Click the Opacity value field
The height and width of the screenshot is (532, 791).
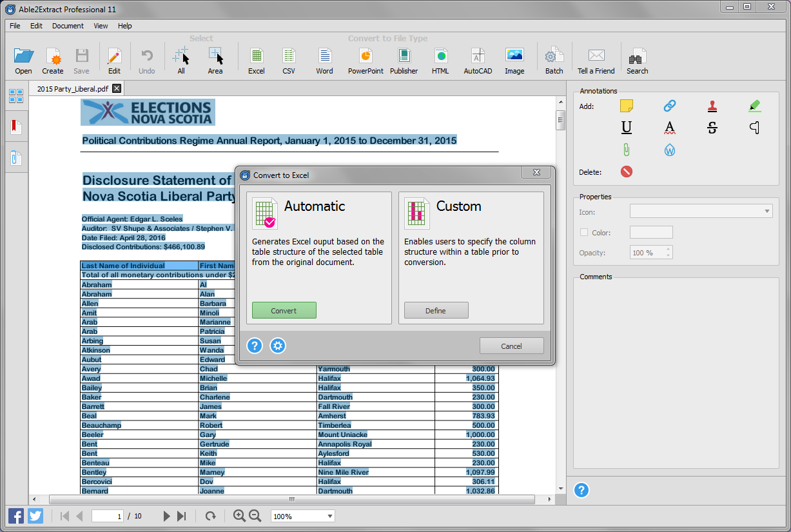click(x=647, y=252)
